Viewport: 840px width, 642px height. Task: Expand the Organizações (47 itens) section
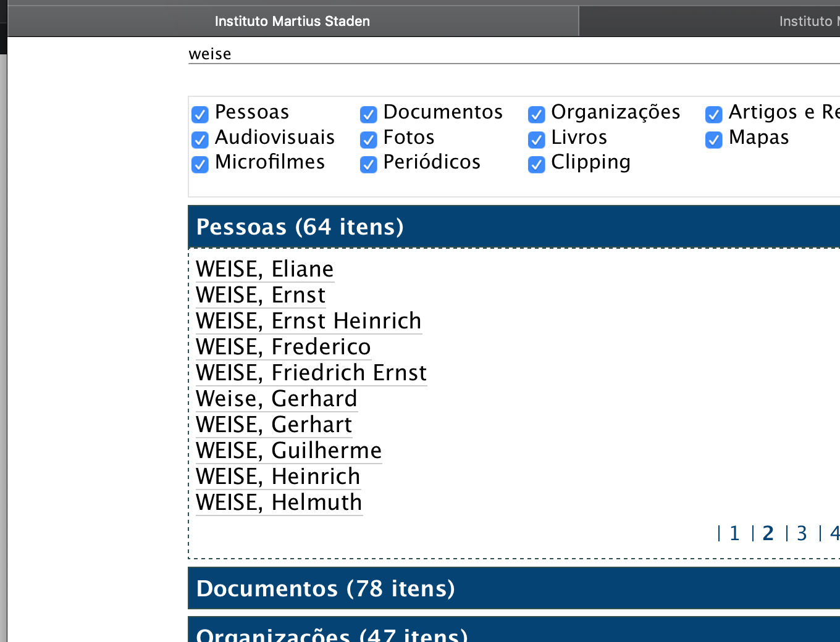pyautogui.click(x=332, y=633)
